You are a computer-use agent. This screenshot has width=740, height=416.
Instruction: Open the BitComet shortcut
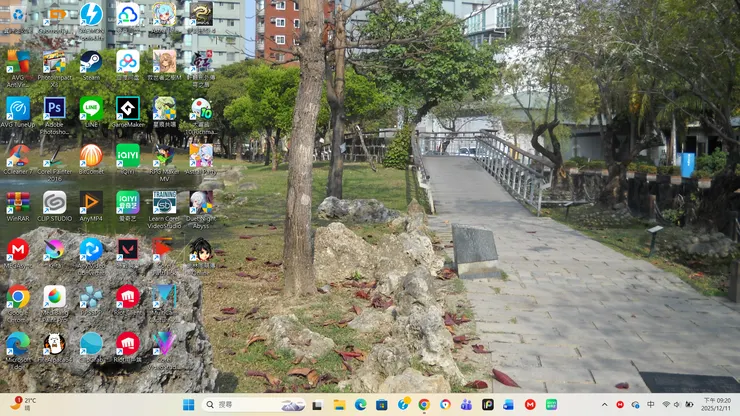[91, 156]
